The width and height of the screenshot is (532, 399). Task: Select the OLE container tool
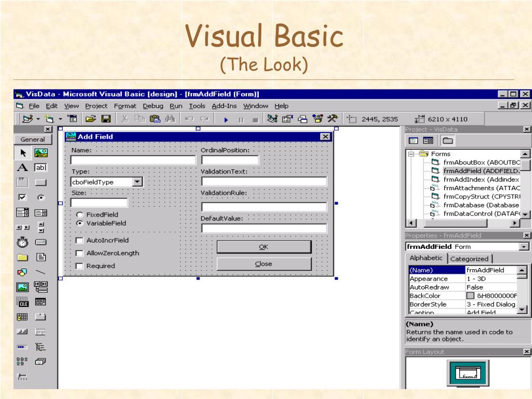[x=22, y=302]
